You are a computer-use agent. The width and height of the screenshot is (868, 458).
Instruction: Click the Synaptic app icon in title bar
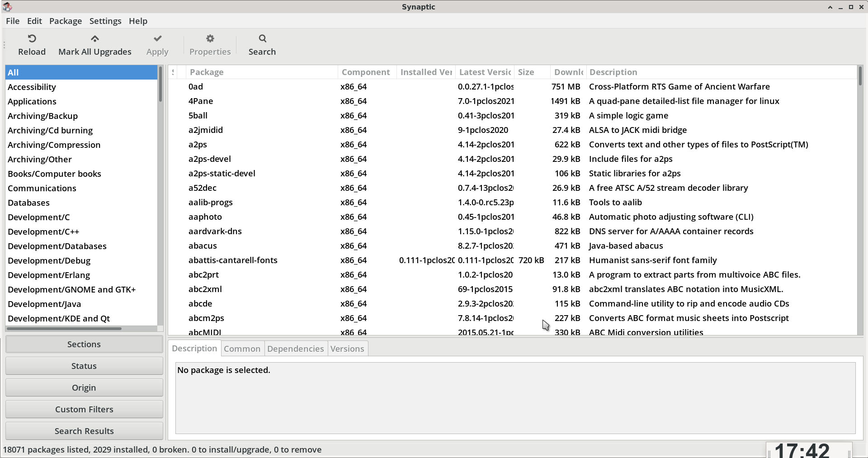coord(7,7)
